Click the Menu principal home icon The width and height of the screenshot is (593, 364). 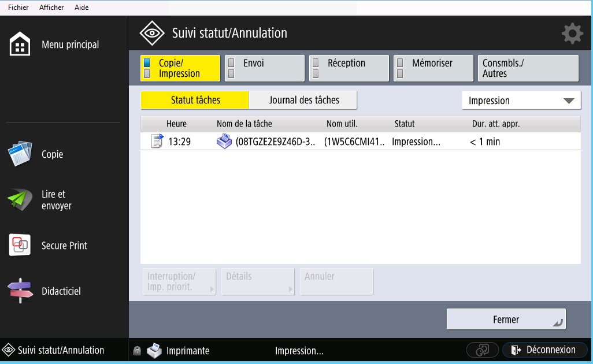20,45
